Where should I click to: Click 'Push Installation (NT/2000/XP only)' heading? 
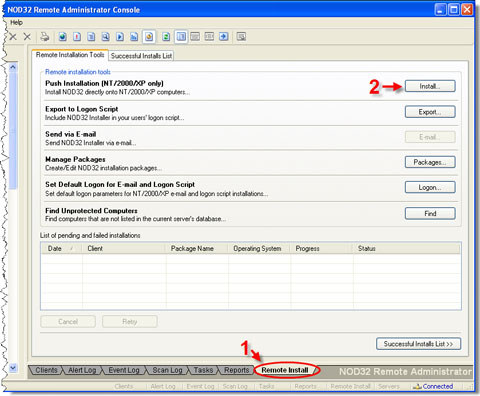tap(104, 83)
